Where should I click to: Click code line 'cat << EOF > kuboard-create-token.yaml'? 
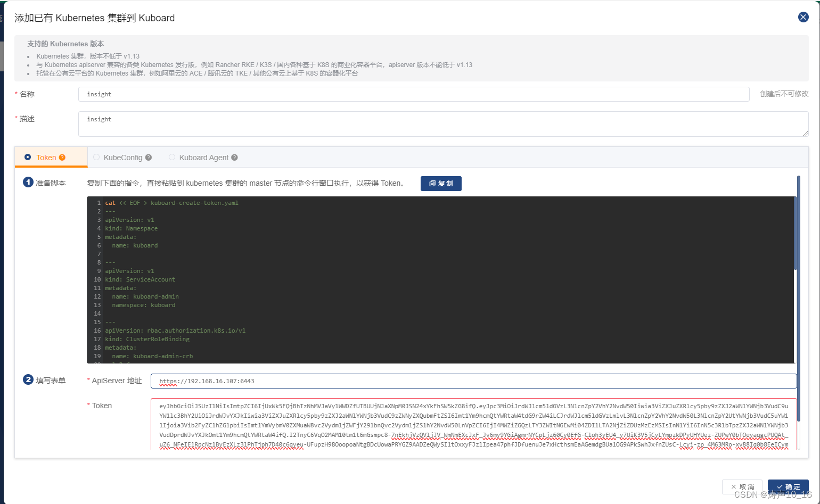click(x=171, y=203)
